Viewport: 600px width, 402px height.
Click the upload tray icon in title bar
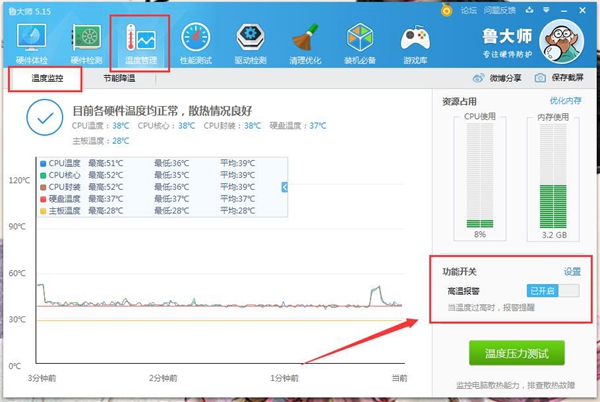click(529, 10)
